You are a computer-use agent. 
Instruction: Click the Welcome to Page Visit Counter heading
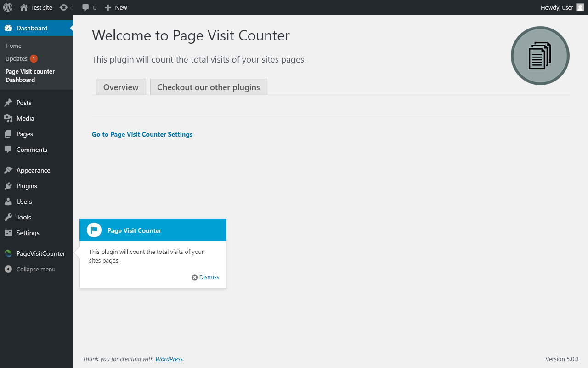pyautogui.click(x=191, y=35)
